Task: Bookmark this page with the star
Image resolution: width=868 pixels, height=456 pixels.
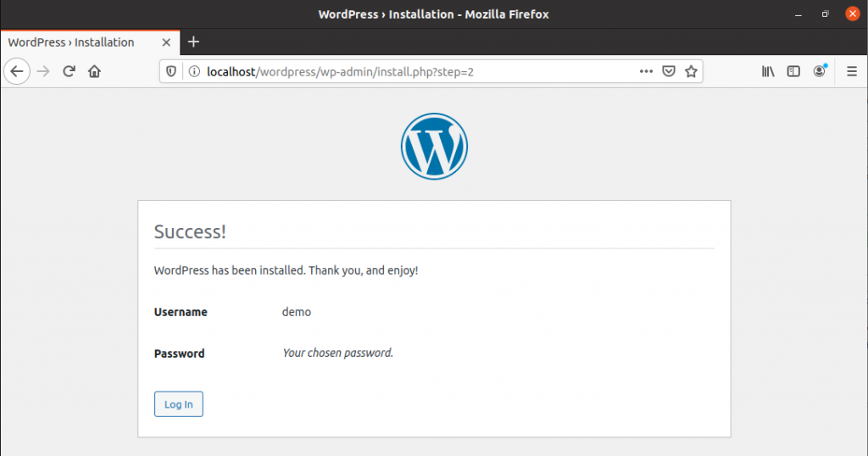Action: pos(692,72)
